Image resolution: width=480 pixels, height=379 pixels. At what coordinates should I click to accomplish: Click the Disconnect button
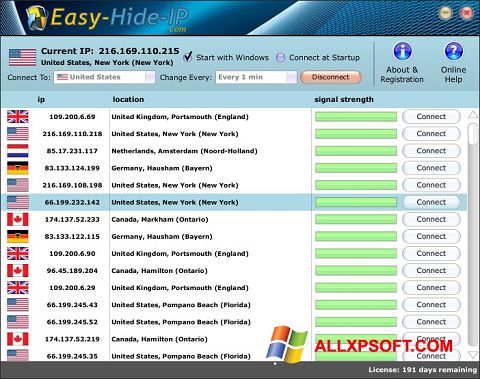pyautogui.click(x=331, y=77)
